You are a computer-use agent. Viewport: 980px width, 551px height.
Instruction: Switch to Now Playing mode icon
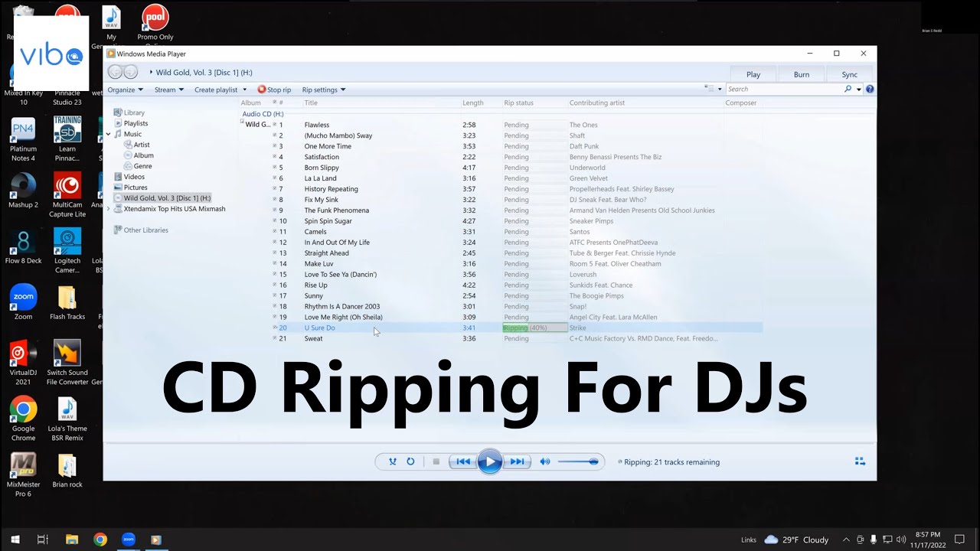coord(860,461)
